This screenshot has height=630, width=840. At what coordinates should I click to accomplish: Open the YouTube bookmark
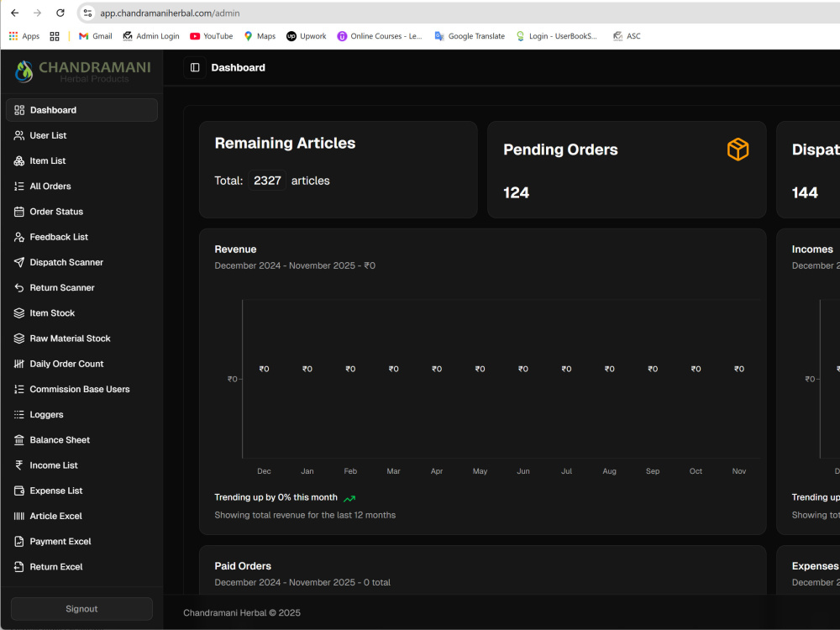click(x=212, y=36)
